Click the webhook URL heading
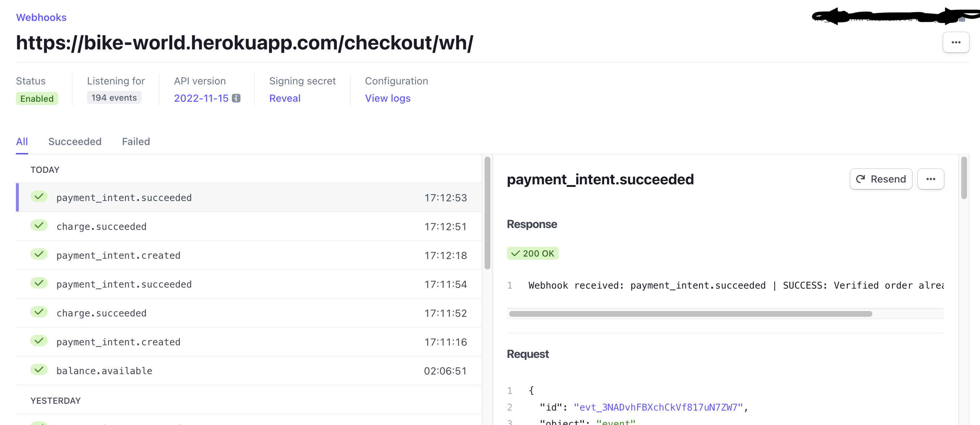The width and height of the screenshot is (980, 425). pos(244,43)
